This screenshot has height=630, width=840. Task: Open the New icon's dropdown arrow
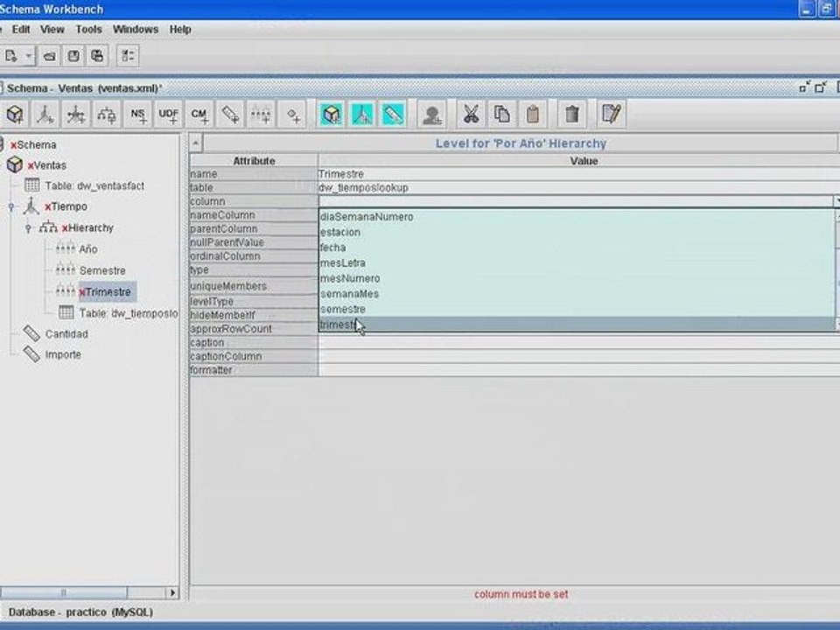pyautogui.click(x=28, y=56)
